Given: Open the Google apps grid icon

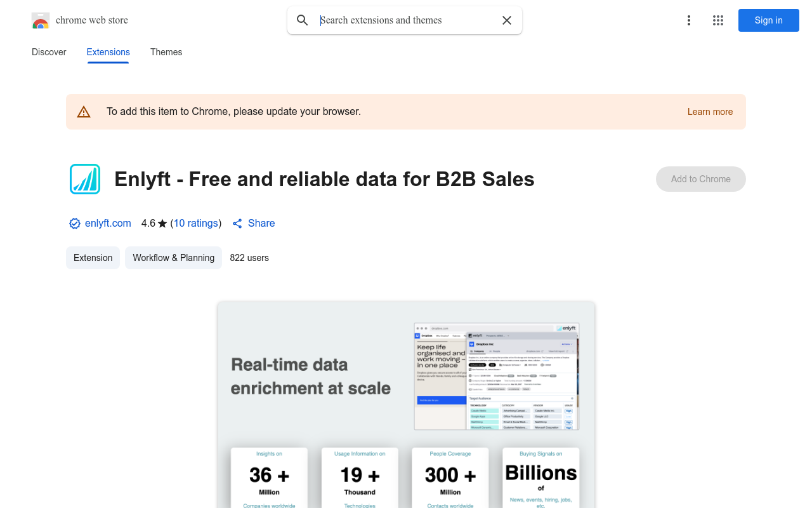Looking at the screenshot, I should (718, 20).
